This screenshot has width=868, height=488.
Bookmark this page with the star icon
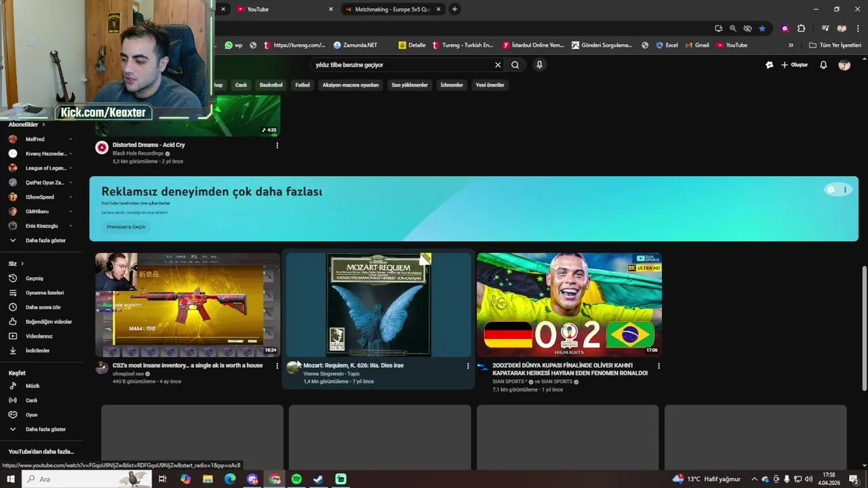[762, 28]
